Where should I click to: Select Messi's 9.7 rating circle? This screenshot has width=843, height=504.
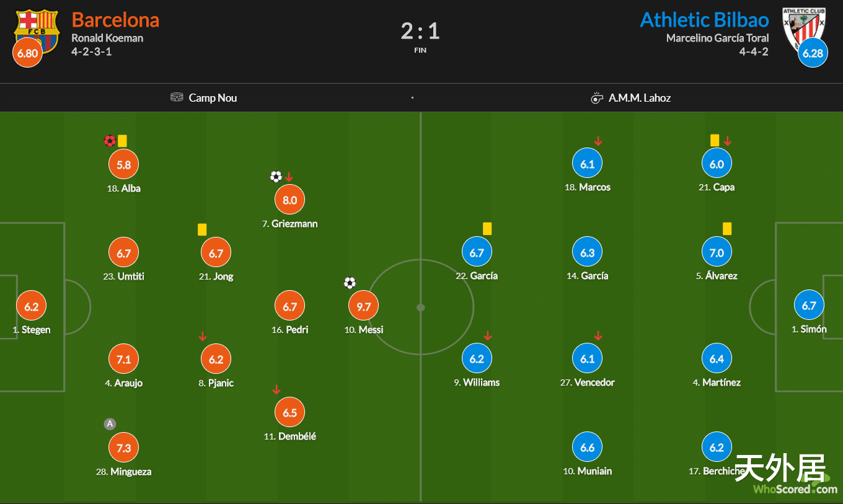click(x=364, y=306)
